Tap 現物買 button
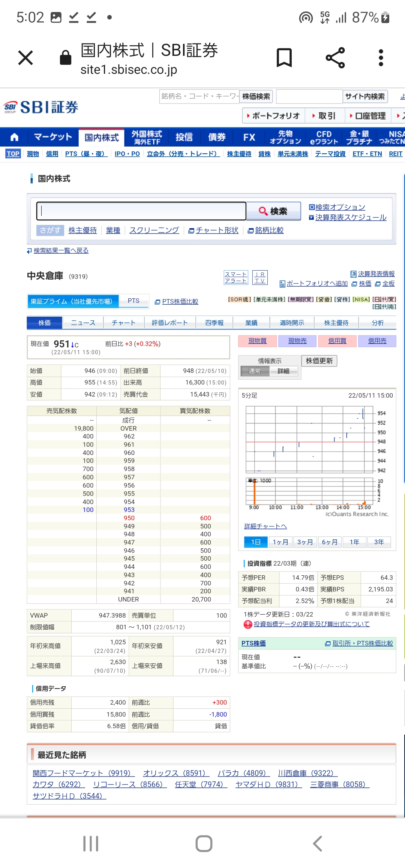405x868 pixels. click(258, 341)
